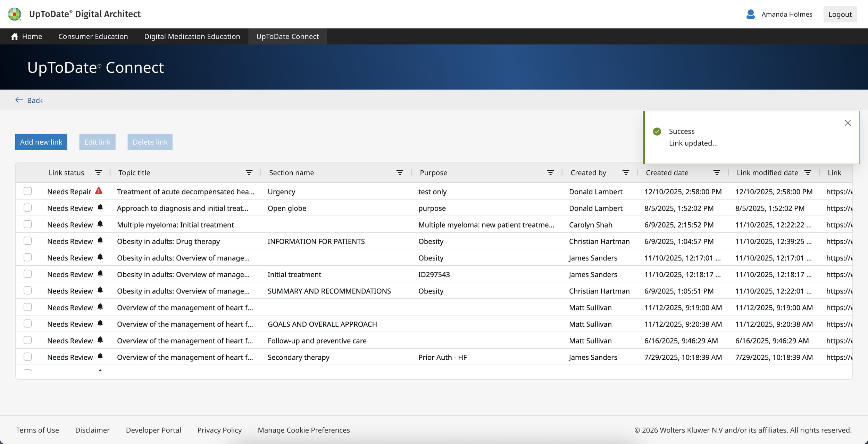This screenshot has height=444, width=868.
Task: Select the UpToDate Connect tab
Action: [287, 36]
